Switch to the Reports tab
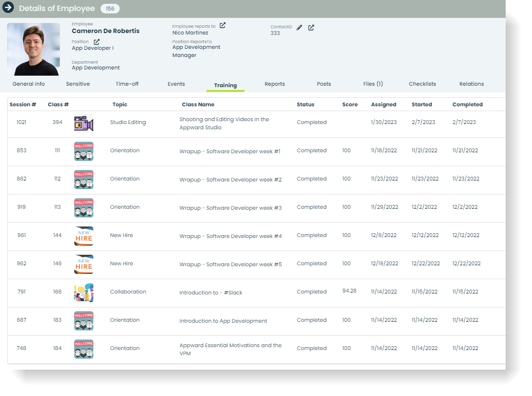The height and width of the screenshot is (396, 532). point(274,84)
